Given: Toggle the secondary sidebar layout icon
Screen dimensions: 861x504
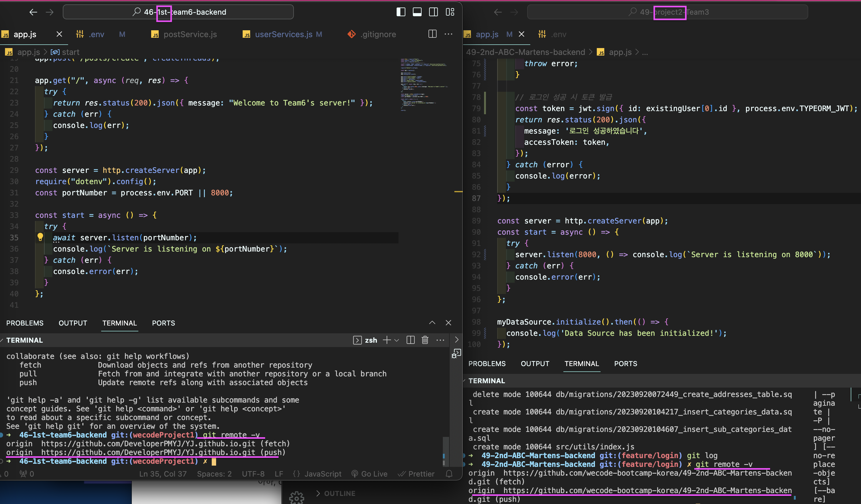Looking at the screenshot, I should coord(433,12).
